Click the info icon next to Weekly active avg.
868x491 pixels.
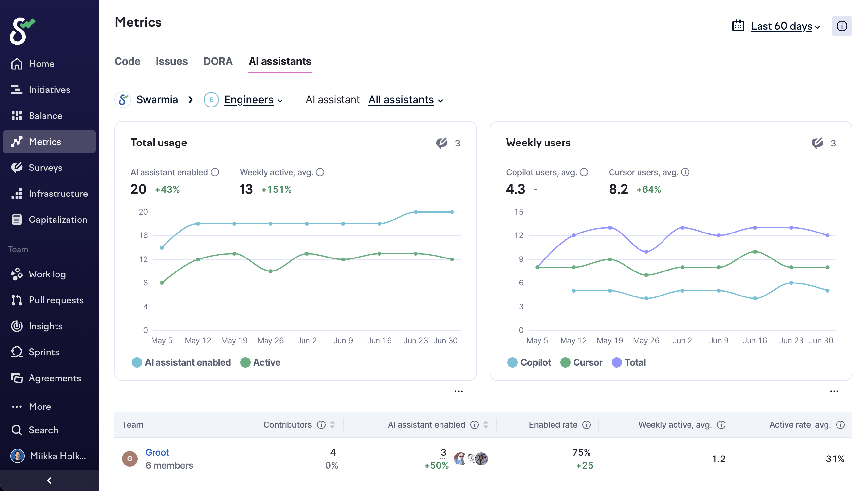coord(320,172)
